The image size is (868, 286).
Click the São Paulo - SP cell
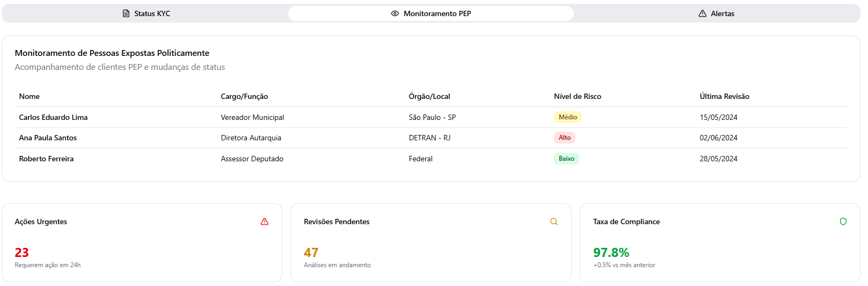(432, 117)
